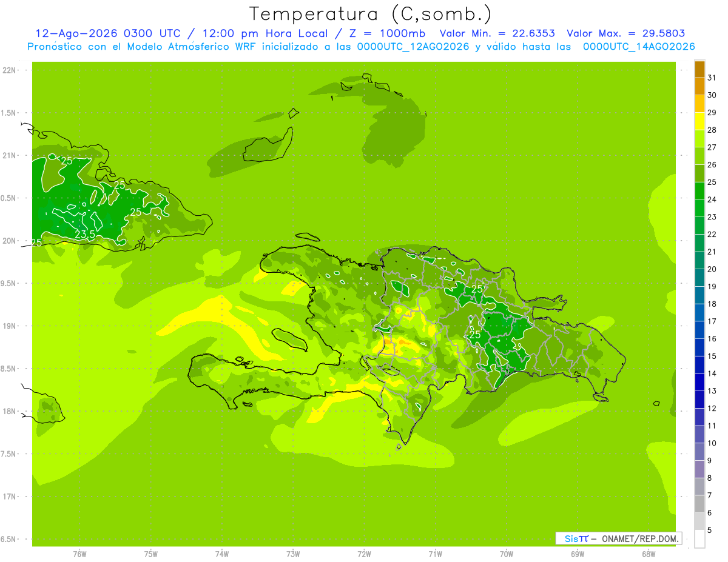728x562 pixels.
Task: Click the '68W' longitude axis label
Action: (649, 554)
